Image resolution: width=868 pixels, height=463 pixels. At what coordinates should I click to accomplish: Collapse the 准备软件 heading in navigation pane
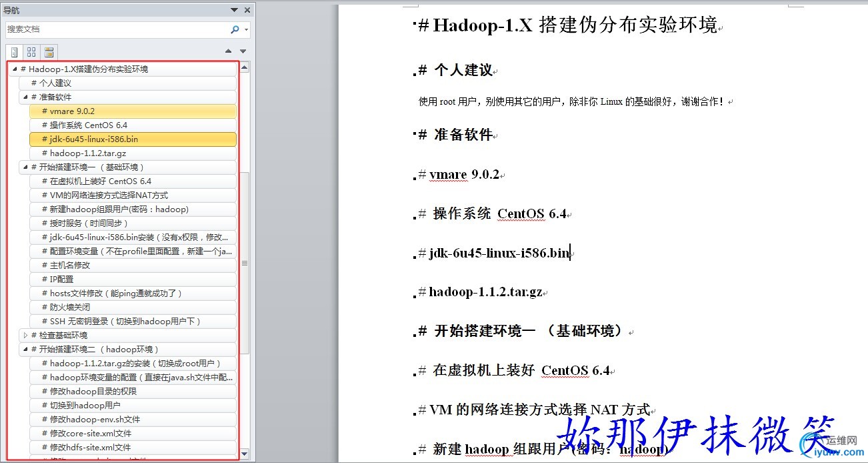(25, 97)
